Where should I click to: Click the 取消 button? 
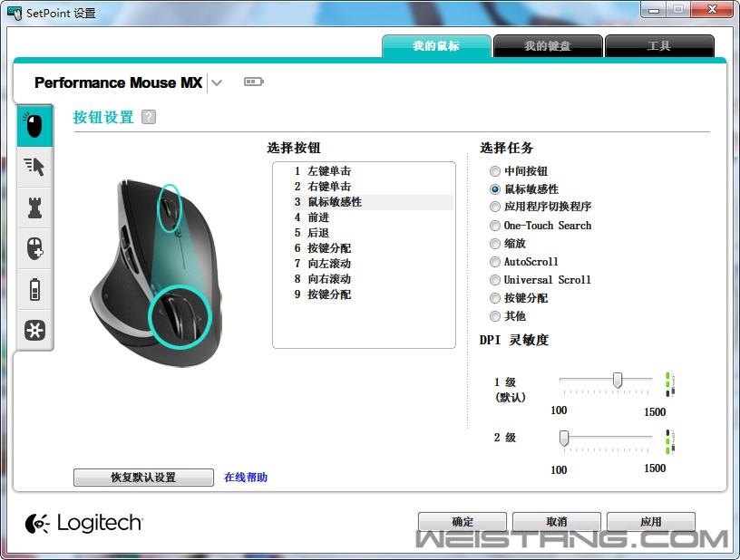pos(557,522)
